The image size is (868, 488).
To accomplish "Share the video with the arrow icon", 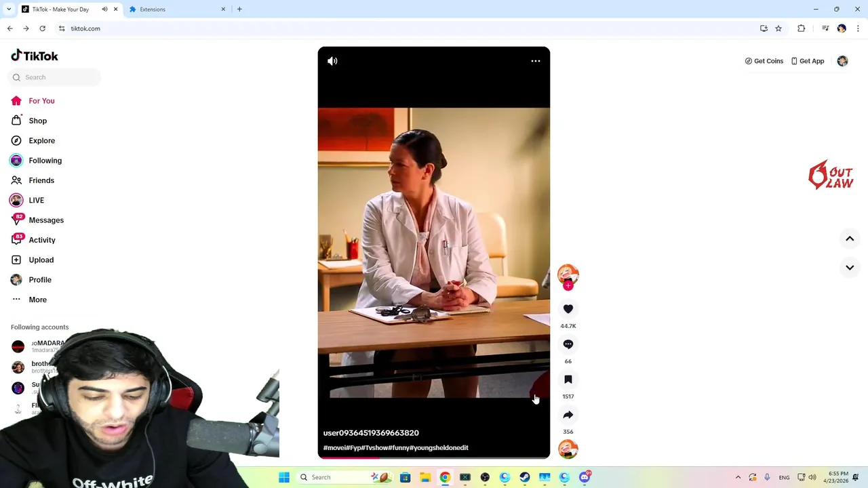I will (x=568, y=415).
